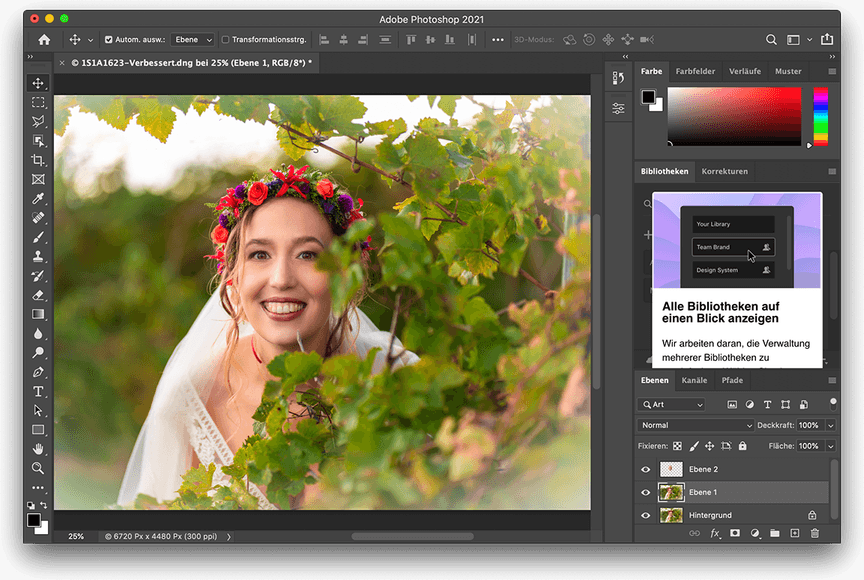Select the Brush tool

(38, 237)
